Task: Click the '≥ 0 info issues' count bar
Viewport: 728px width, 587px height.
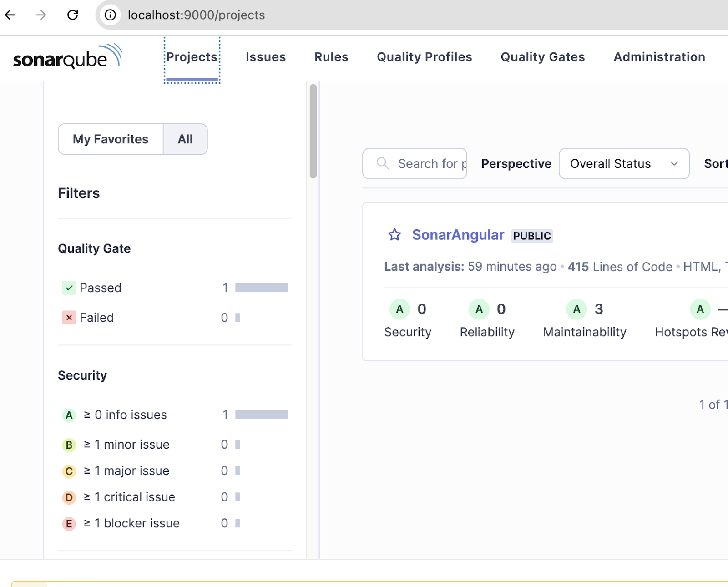Action: tap(262, 415)
